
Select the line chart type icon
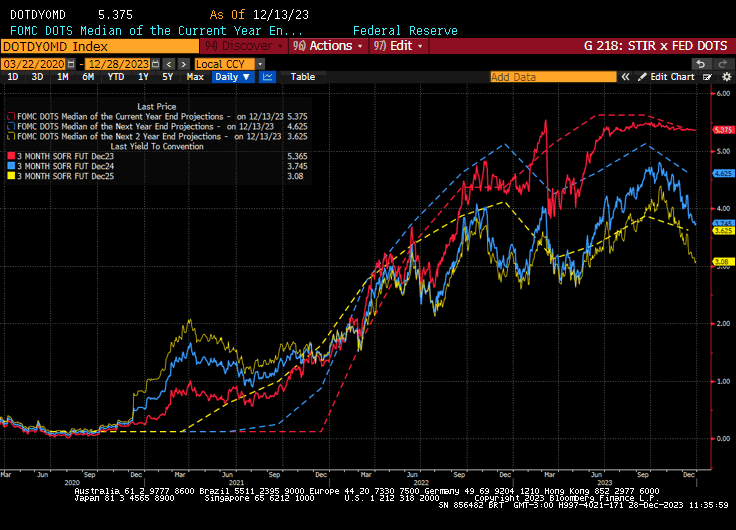coord(268,77)
